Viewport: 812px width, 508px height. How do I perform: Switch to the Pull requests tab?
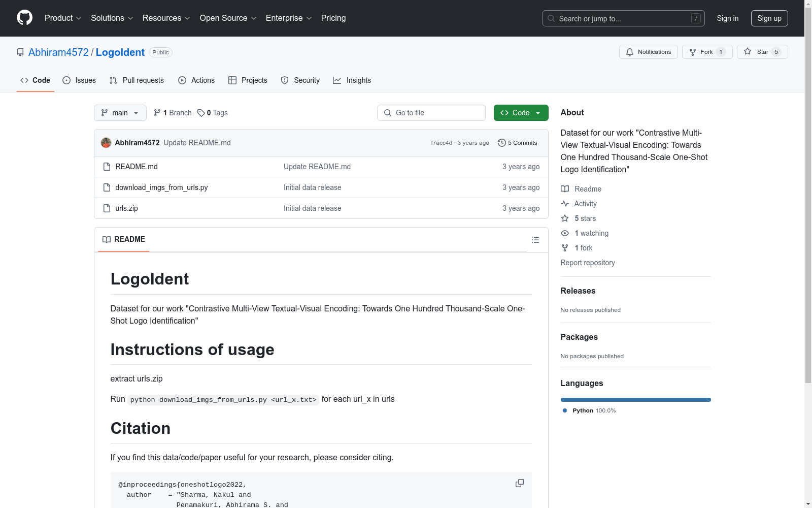click(137, 80)
